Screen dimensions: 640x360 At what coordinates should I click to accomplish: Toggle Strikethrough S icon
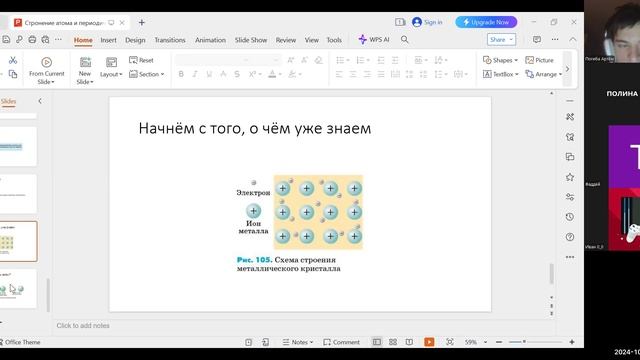tap(237, 74)
